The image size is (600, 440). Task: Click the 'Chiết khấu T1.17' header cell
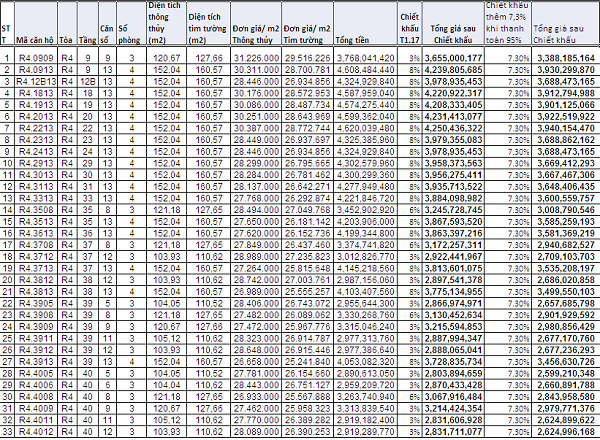[x=409, y=23]
